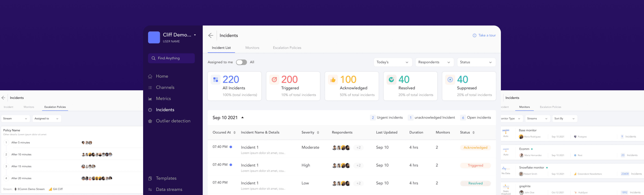Viewport: 644px width, 195px height.
Task: Click the Triggered target icon on card
Action: coord(274,80)
